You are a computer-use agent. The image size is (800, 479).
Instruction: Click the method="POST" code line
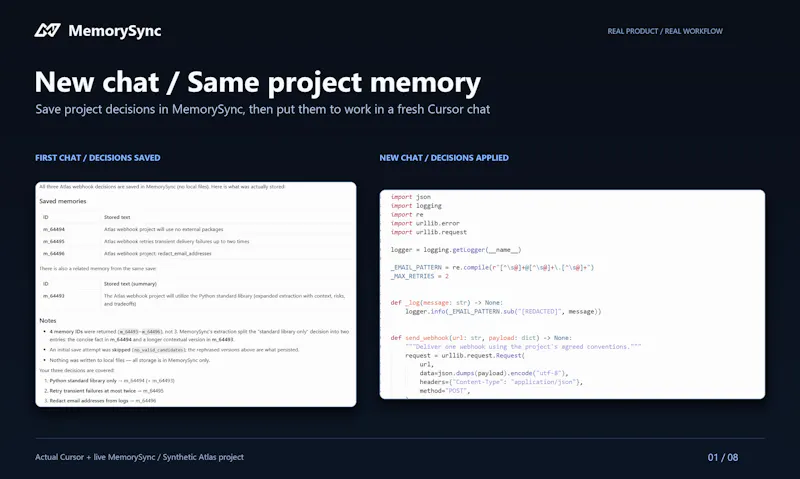pyautogui.click(x=445, y=391)
